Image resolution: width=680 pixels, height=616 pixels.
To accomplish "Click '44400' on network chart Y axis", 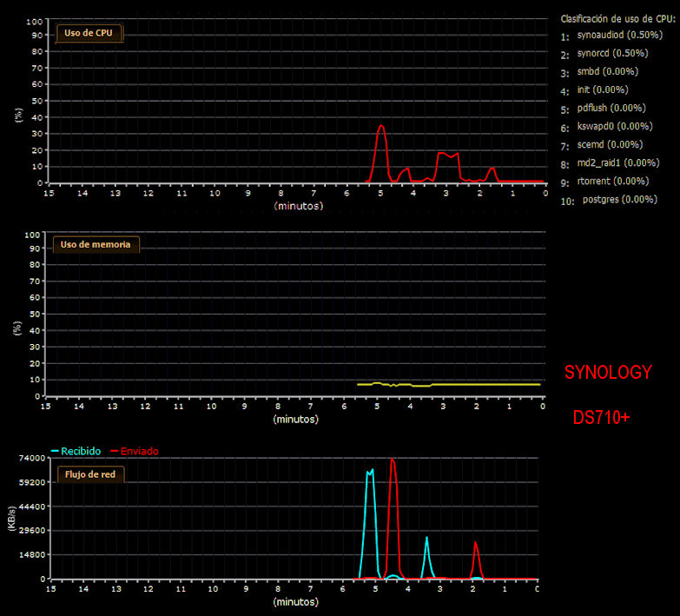I will [x=31, y=507].
